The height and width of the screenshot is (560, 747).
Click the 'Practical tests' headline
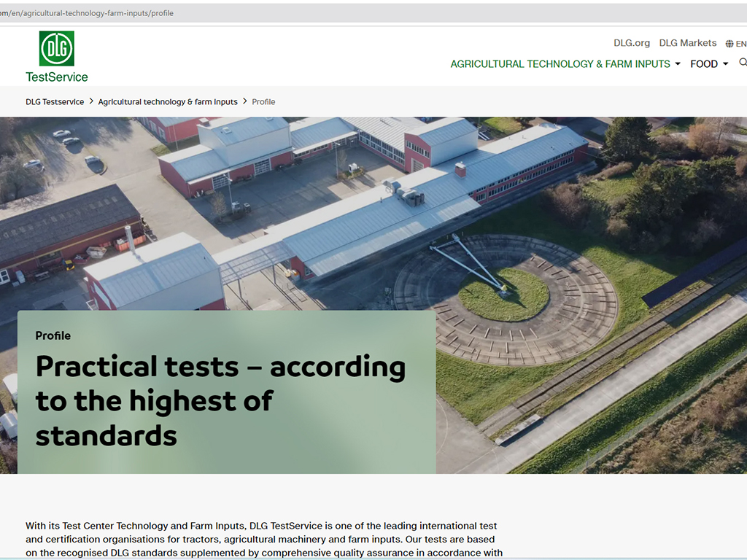pos(220,400)
